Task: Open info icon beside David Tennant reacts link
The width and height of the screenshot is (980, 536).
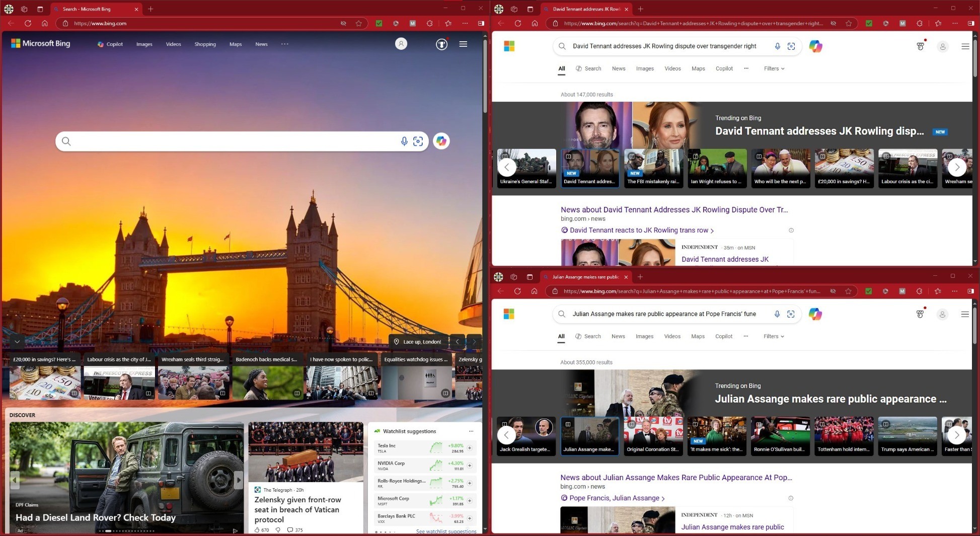Action: pyautogui.click(x=791, y=231)
